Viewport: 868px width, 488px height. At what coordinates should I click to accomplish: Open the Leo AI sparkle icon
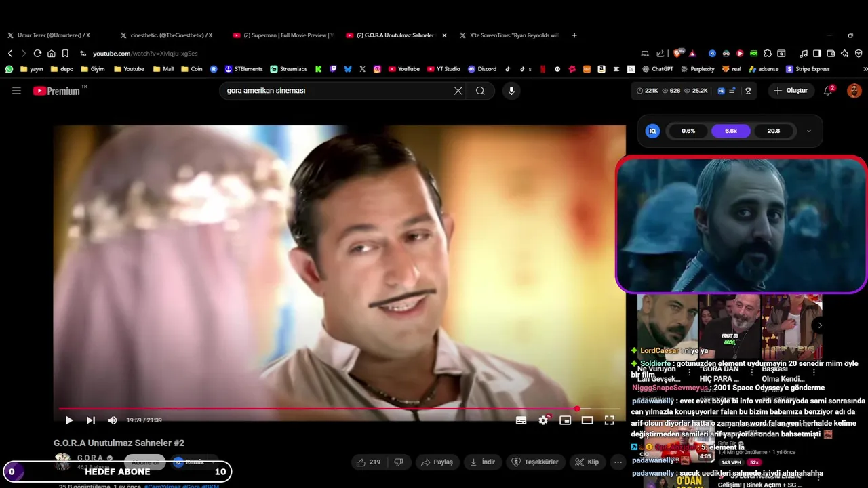click(x=845, y=54)
